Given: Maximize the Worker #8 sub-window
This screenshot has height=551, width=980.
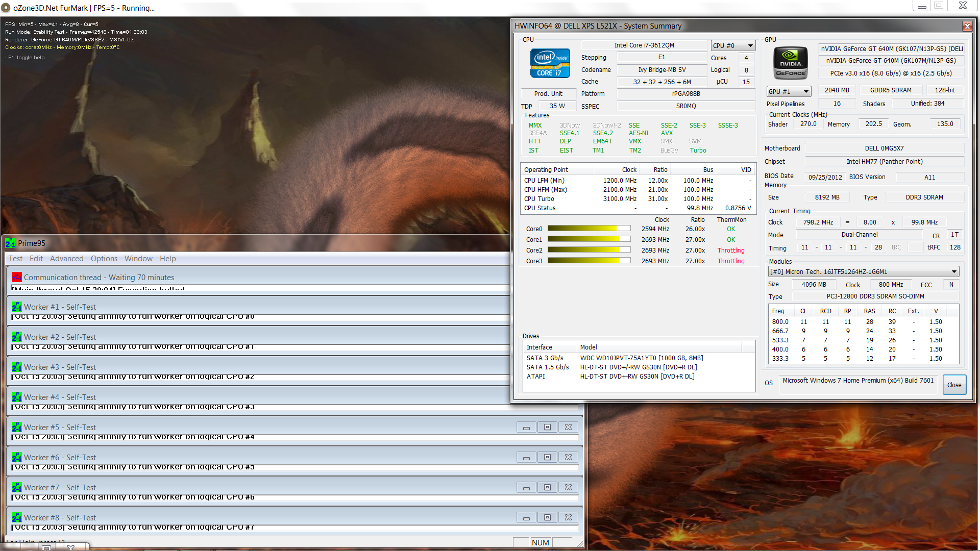Looking at the screenshot, I should point(547,517).
